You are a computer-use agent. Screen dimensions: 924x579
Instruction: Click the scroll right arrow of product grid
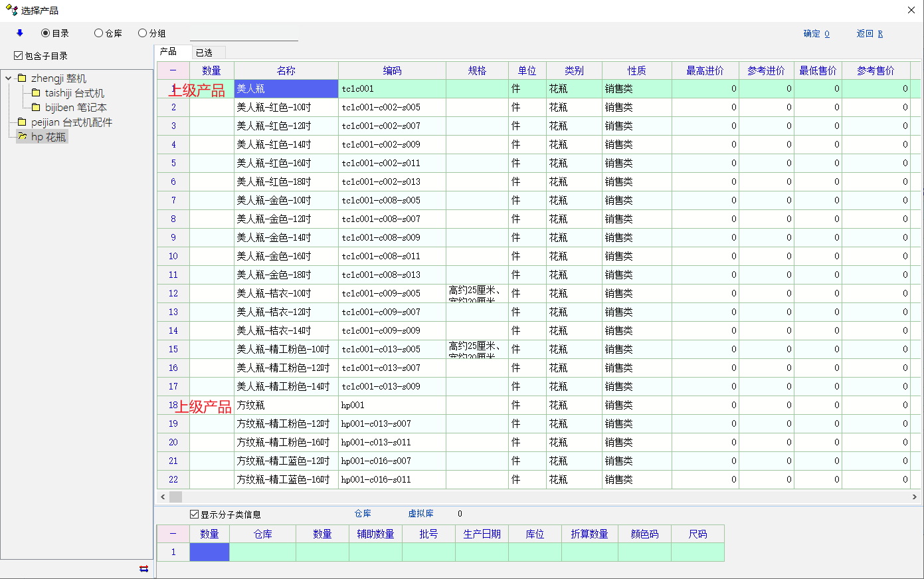pos(914,497)
